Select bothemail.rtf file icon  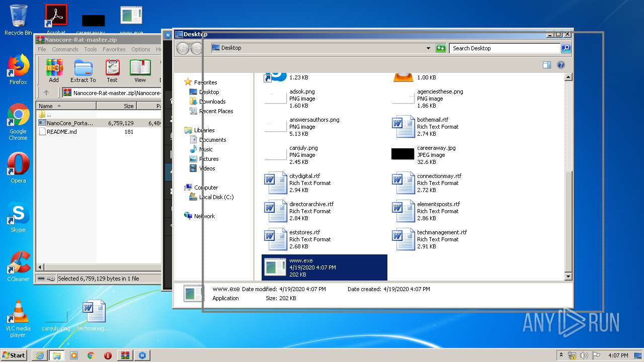[x=403, y=127]
